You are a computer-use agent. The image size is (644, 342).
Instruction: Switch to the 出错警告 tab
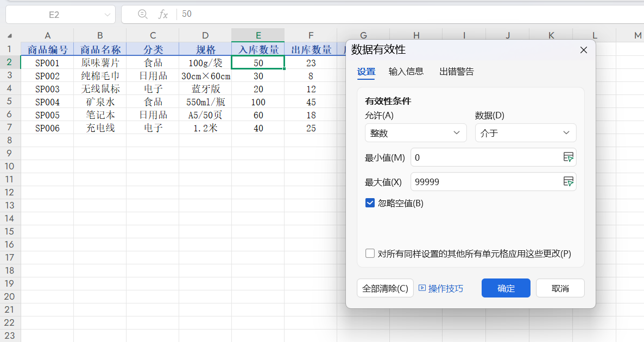pos(456,71)
